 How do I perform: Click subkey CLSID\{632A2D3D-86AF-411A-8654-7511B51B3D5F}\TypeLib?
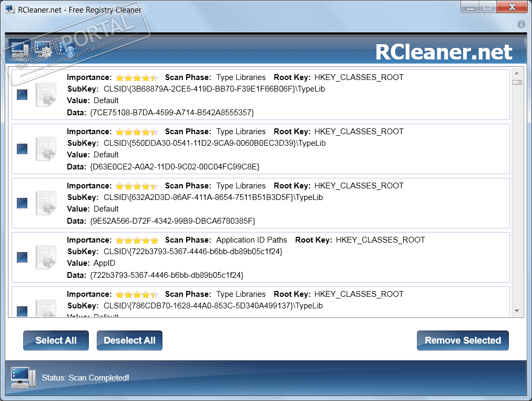click(213, 197)
